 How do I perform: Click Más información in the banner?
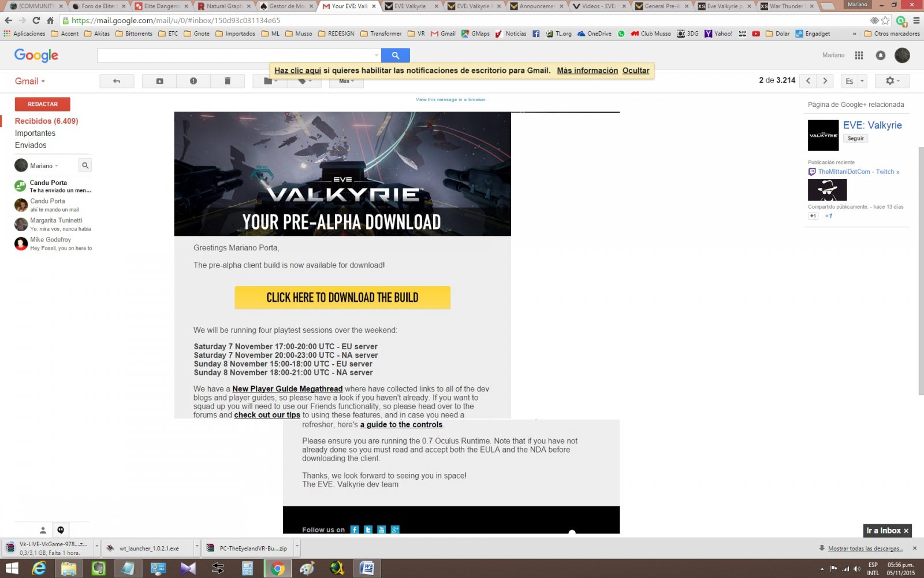tap(587, 71)
